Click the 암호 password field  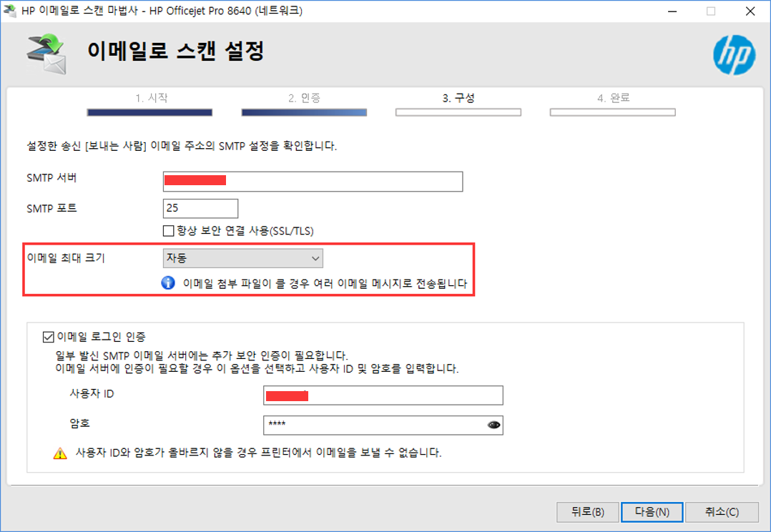383,425
